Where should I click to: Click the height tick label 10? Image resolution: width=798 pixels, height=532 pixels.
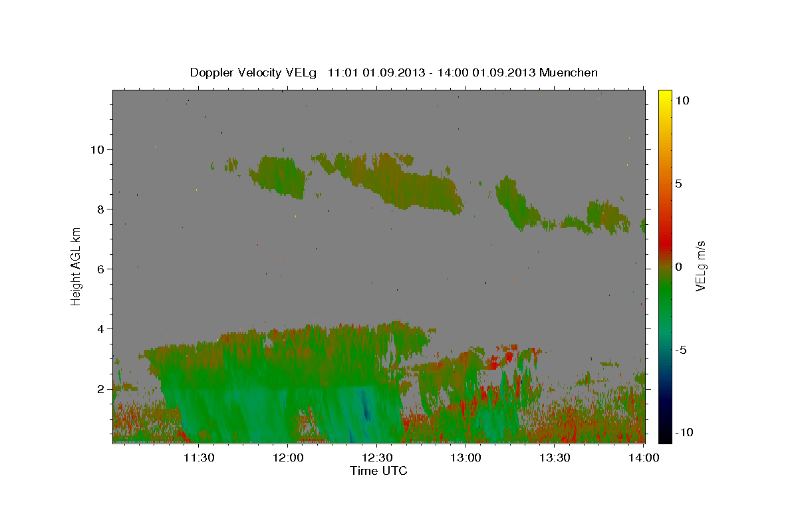(97, 149)
